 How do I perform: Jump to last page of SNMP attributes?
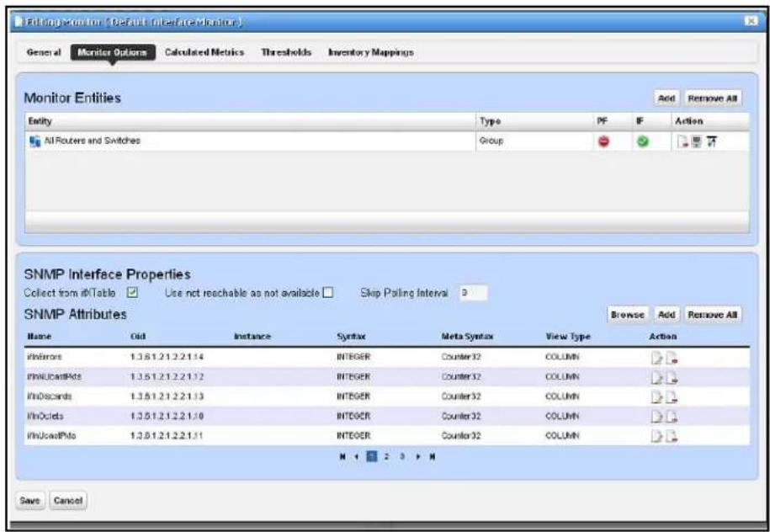click(x=433, y=456)
